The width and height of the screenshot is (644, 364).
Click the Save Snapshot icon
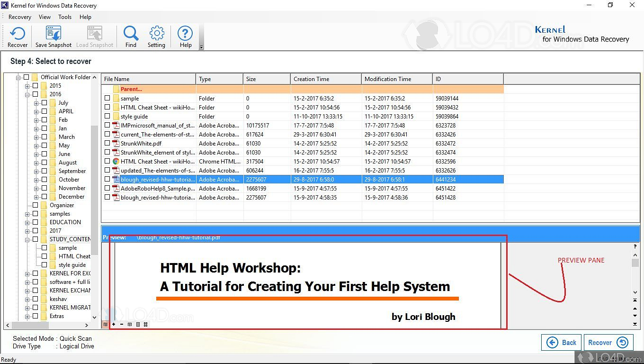(53, 33)
